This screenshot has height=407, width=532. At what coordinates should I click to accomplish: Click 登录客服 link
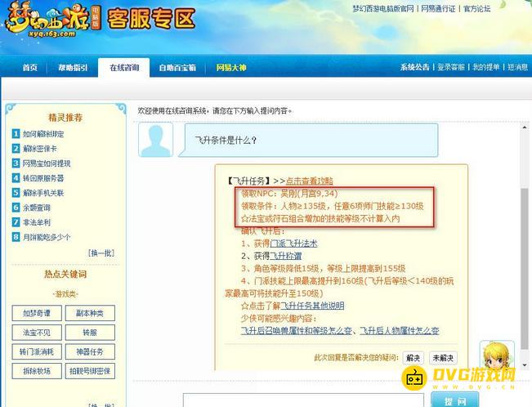click(x=450, y=67)
